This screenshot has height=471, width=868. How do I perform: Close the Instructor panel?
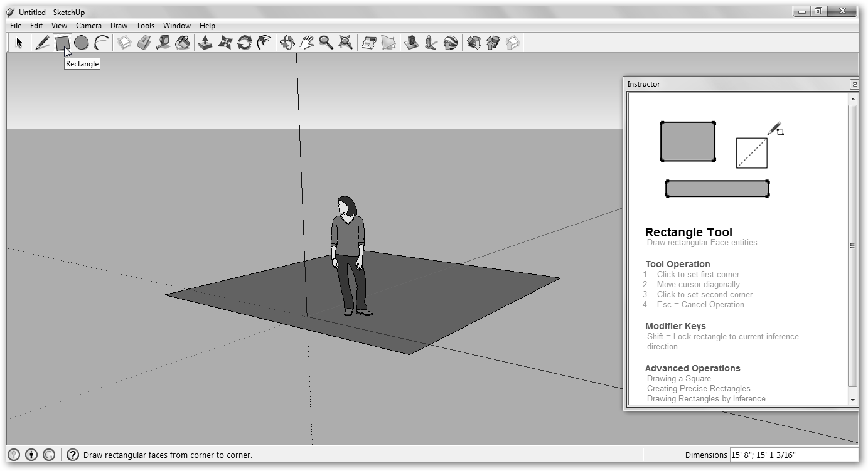tap(854, 84)
